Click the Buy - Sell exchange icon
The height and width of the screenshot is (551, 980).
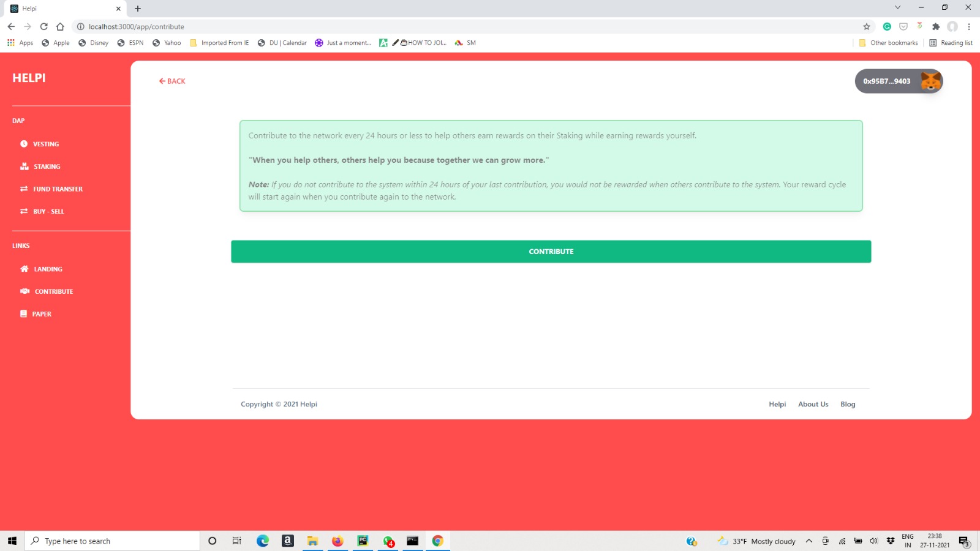[x=24, y=211]
